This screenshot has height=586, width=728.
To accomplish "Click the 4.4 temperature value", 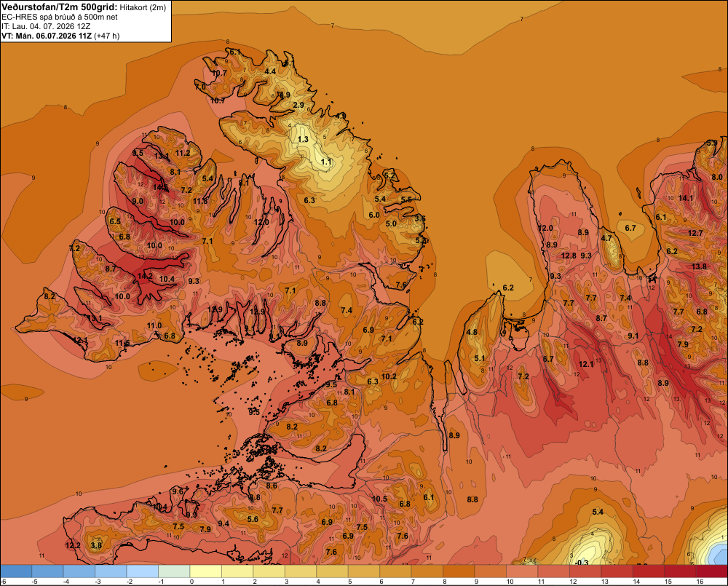I will tap(270, 71).
